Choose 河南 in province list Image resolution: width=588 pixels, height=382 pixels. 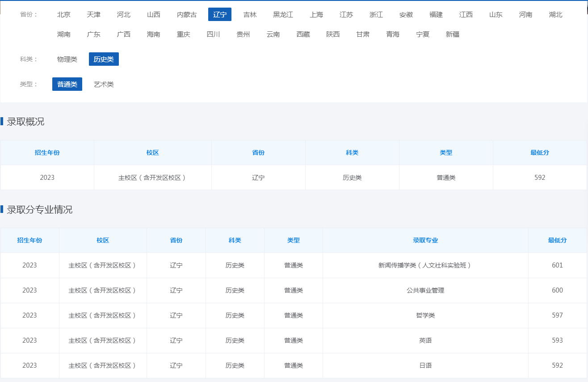(526, 15)
